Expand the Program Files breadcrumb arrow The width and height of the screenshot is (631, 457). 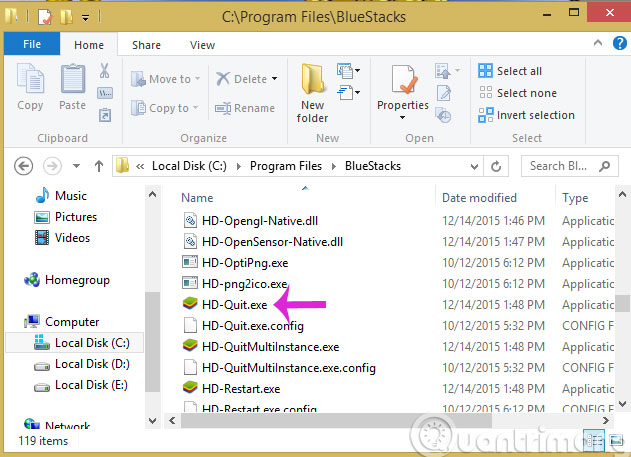[334, 166]
